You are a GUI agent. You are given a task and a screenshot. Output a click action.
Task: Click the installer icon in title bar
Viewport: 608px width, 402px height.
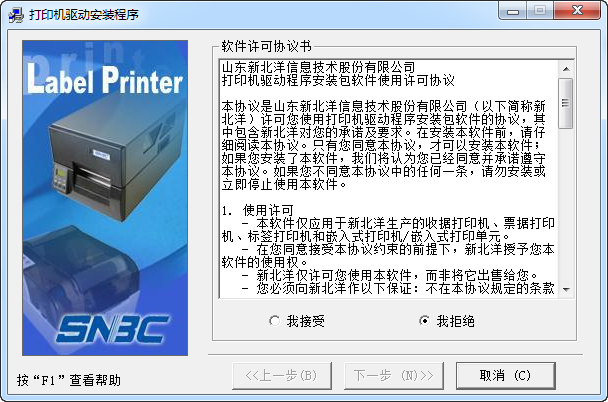tap(16, 15)
